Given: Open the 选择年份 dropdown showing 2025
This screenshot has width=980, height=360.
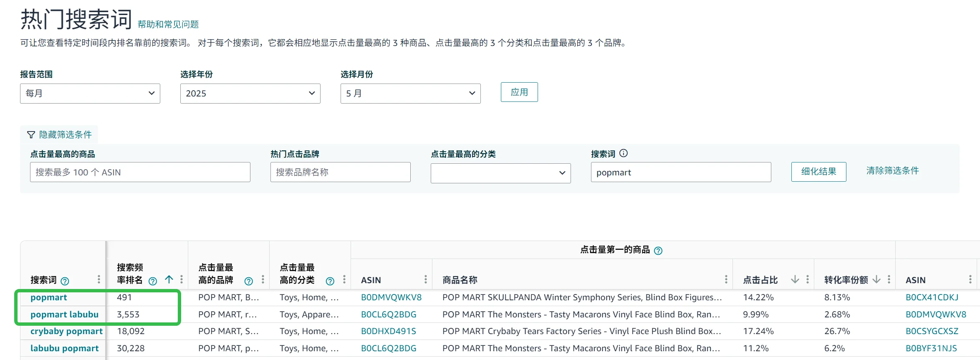Looking at the screenshot, I should pos(250,94).
